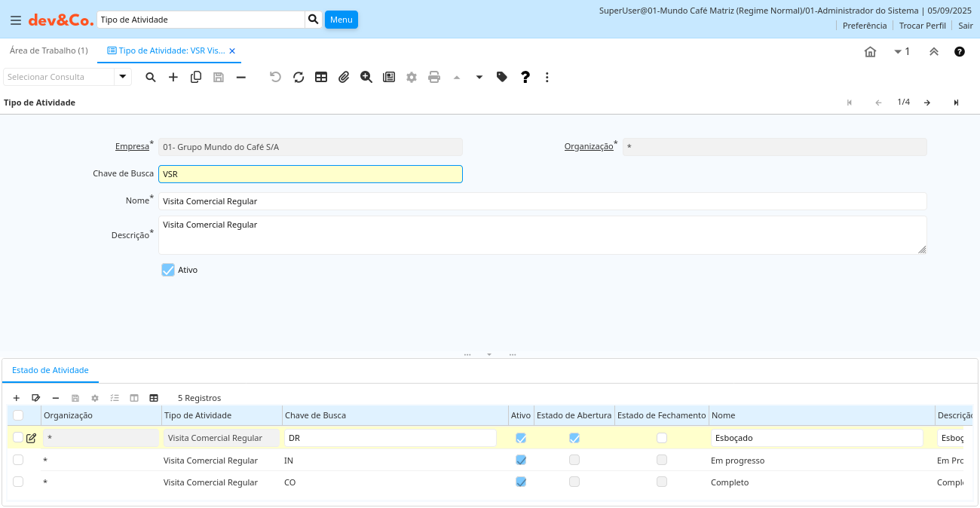Toggle Estado de Abertura for the DR row
This screenshot has height=508, width=980.
point(574,438)
